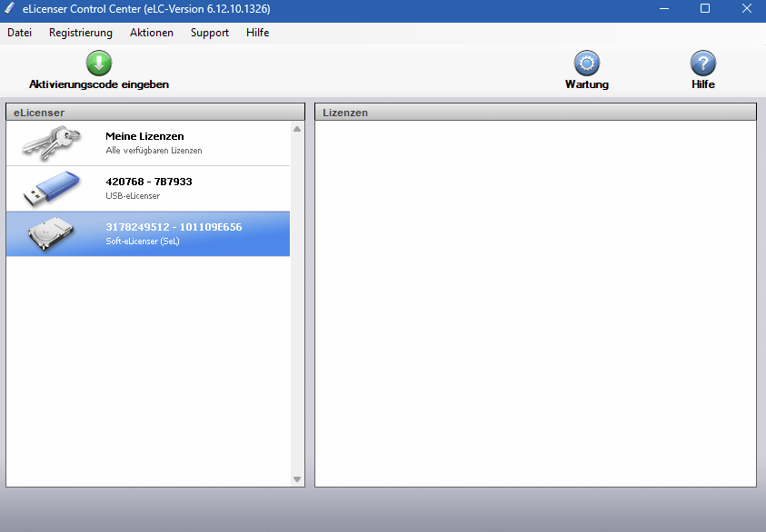Open the Support menu

(x=210, y=33)
